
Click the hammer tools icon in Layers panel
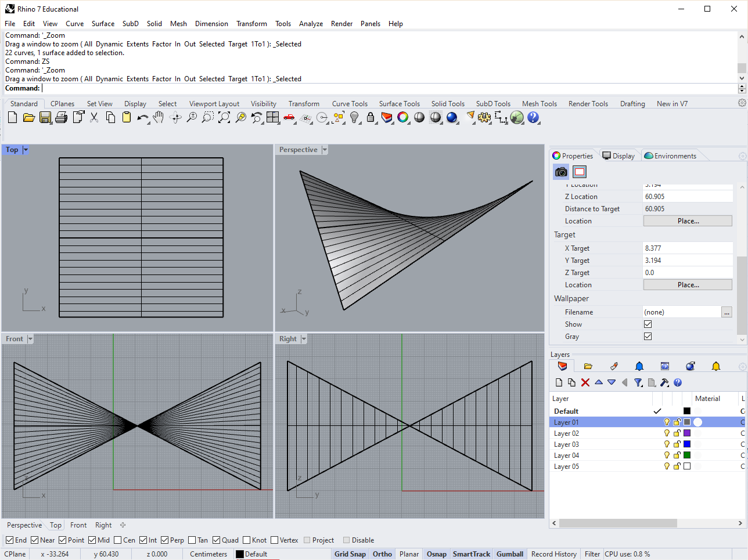coord(664,382)
